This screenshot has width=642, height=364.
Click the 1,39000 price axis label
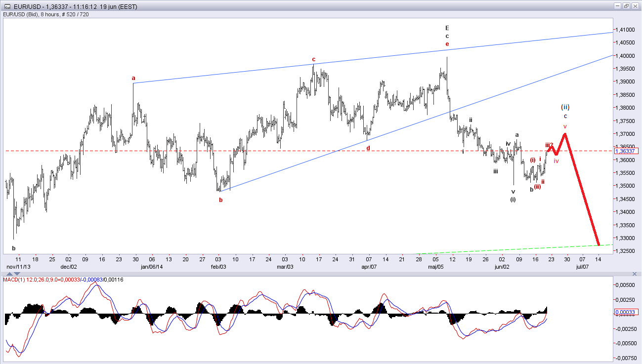(624, 81)
